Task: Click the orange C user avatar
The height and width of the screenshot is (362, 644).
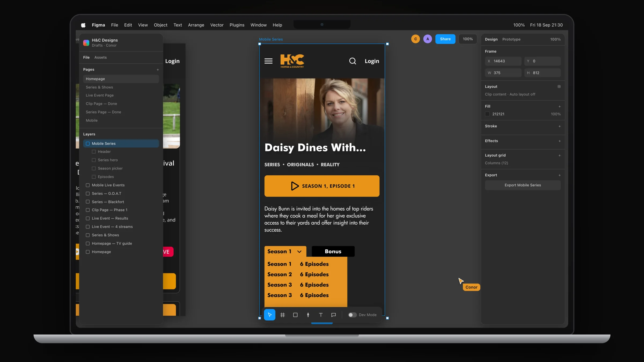Action: [415, 39]
